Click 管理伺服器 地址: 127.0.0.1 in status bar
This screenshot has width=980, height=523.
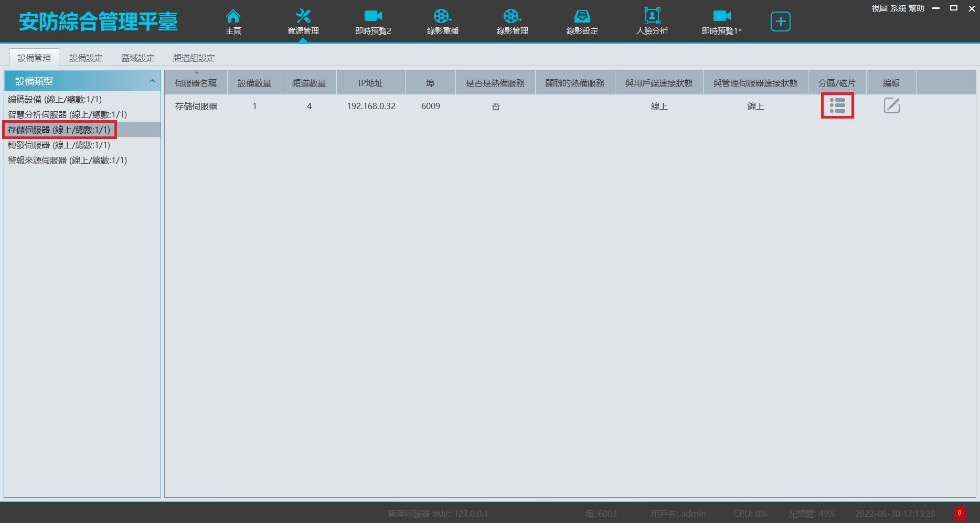pyautogui.click(x=438, y=514)
